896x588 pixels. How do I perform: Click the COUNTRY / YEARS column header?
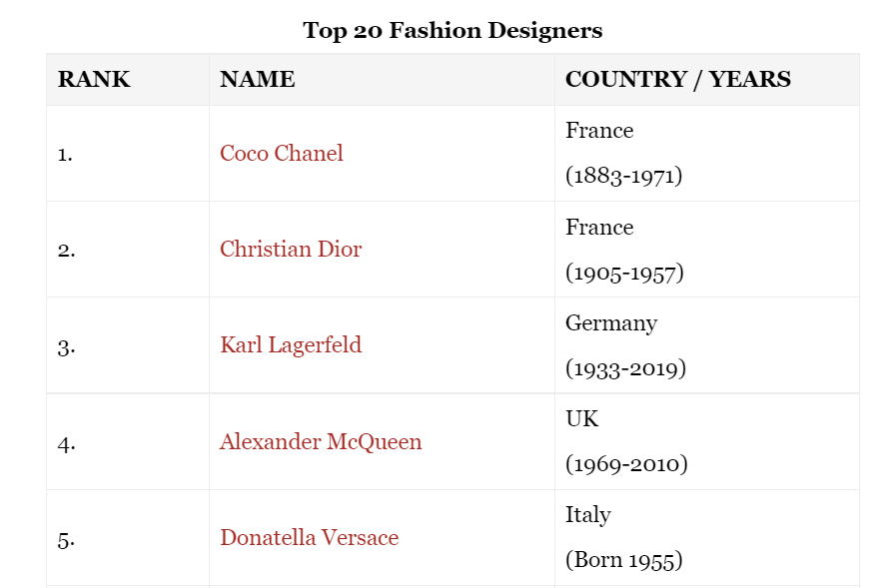(x=677, y=80)
